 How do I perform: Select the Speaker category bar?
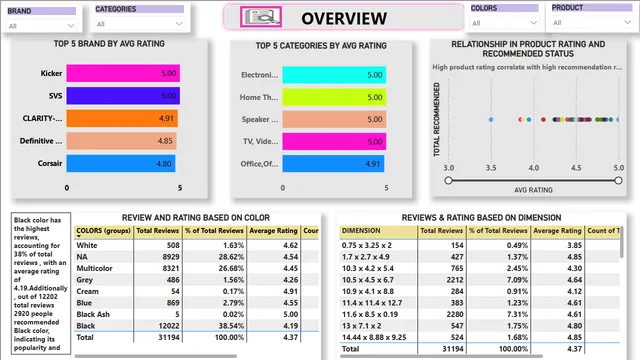[x=334, y=119]
